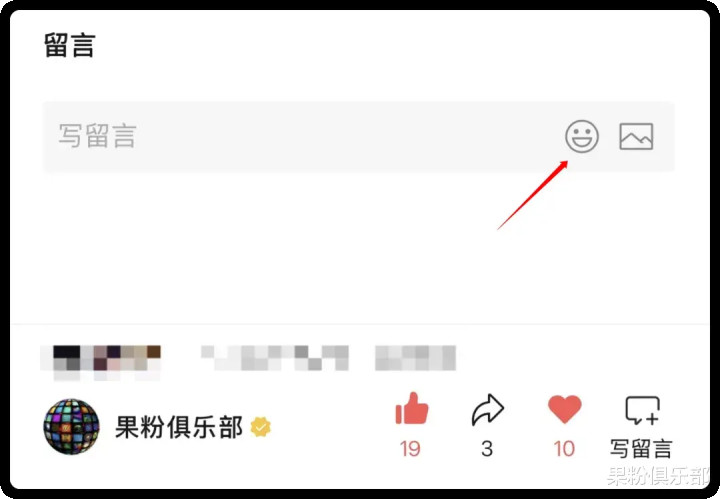Screen dimensions: 720x499
Task: Click the speech bubble plus comment icon
Action: point(642,410)
